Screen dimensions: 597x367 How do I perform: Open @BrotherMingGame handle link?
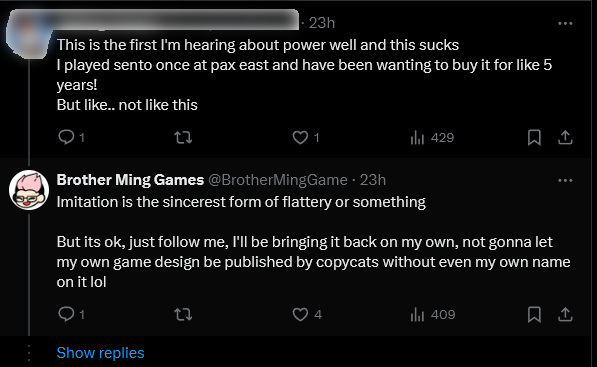pyautogui.click(x=278, y=180)
